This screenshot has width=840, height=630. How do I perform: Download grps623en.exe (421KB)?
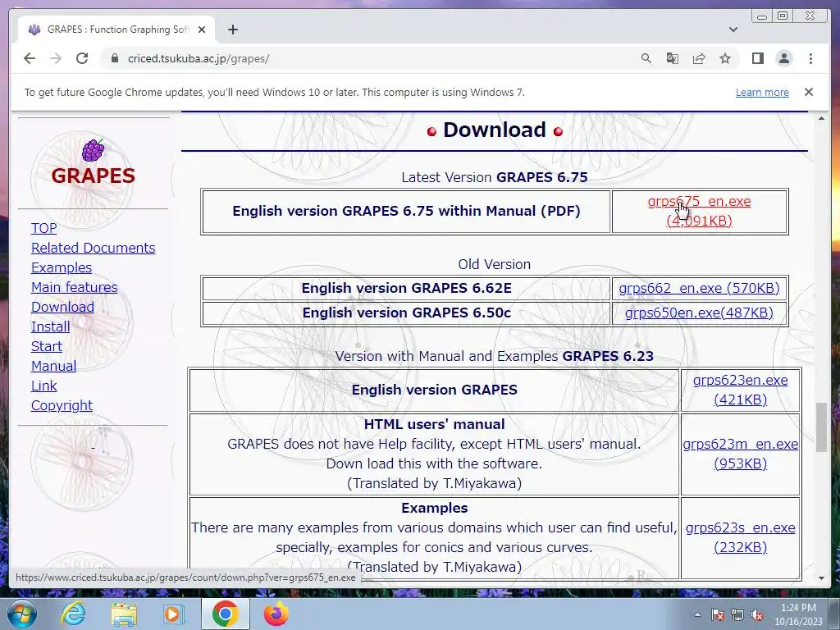pyautogui.click(x=741, y=390)
